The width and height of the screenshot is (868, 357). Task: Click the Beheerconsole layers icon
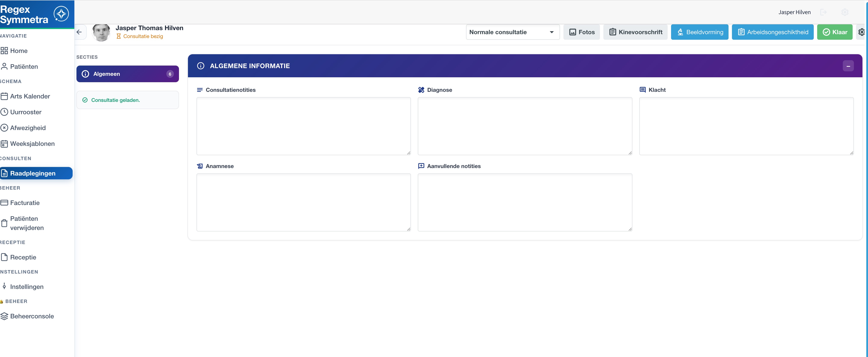(x=4, y=316)
